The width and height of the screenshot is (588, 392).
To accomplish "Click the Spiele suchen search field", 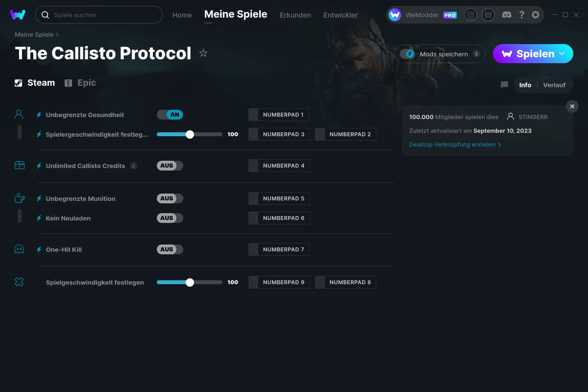I will click(x=99, y=15).
